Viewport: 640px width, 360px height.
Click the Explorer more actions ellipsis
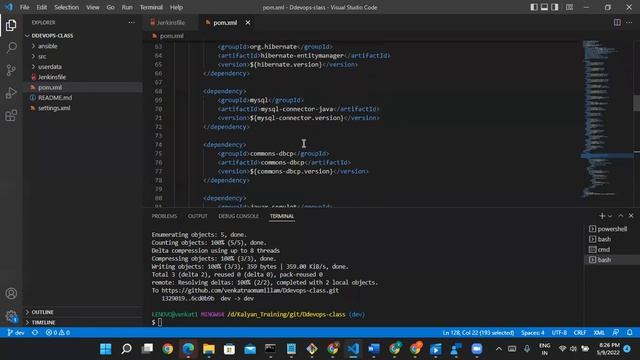[131, 22]
